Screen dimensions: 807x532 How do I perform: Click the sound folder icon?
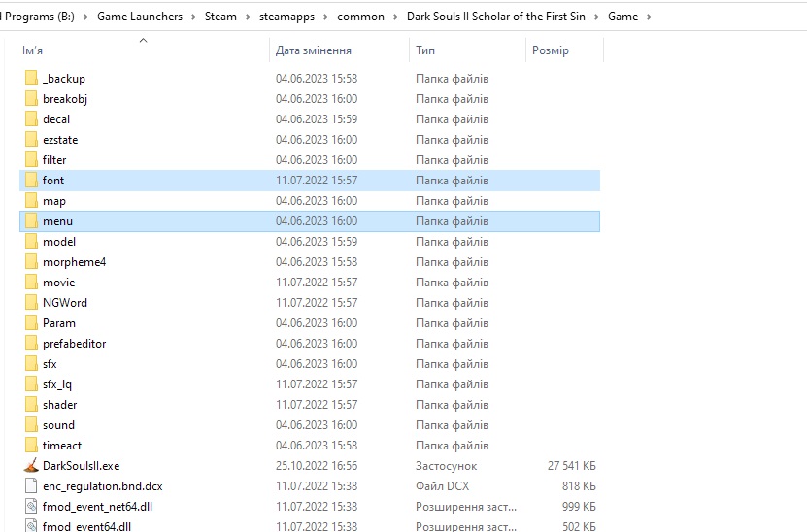point(31,425)
